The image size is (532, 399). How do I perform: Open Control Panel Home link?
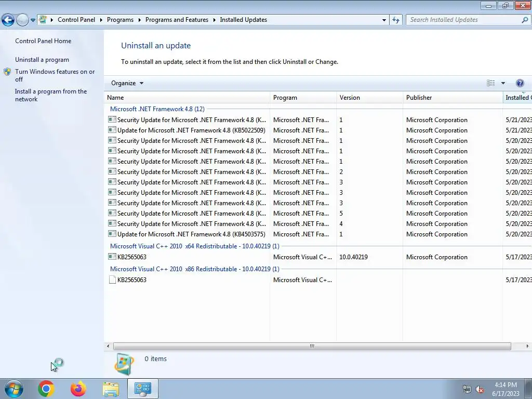pos(43,41)
